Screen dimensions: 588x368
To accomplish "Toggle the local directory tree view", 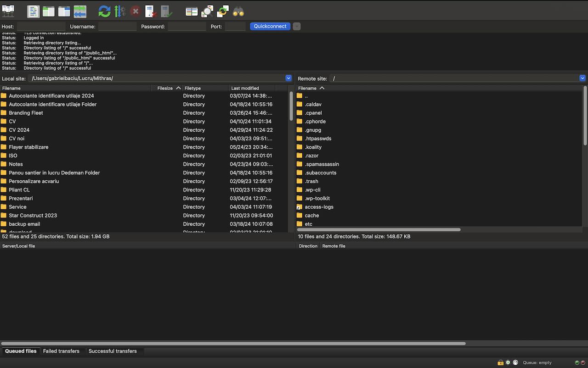I will 49,11.
